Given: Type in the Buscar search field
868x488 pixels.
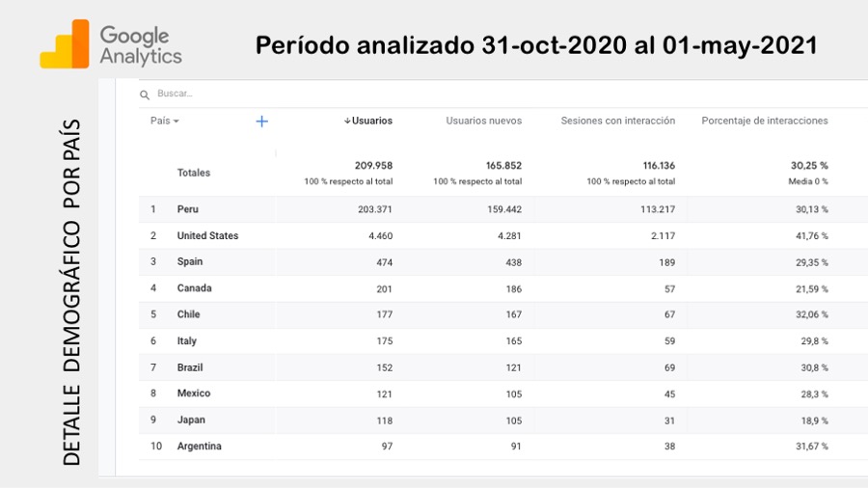Looking at the screenshot, I should tap(289, 95).
